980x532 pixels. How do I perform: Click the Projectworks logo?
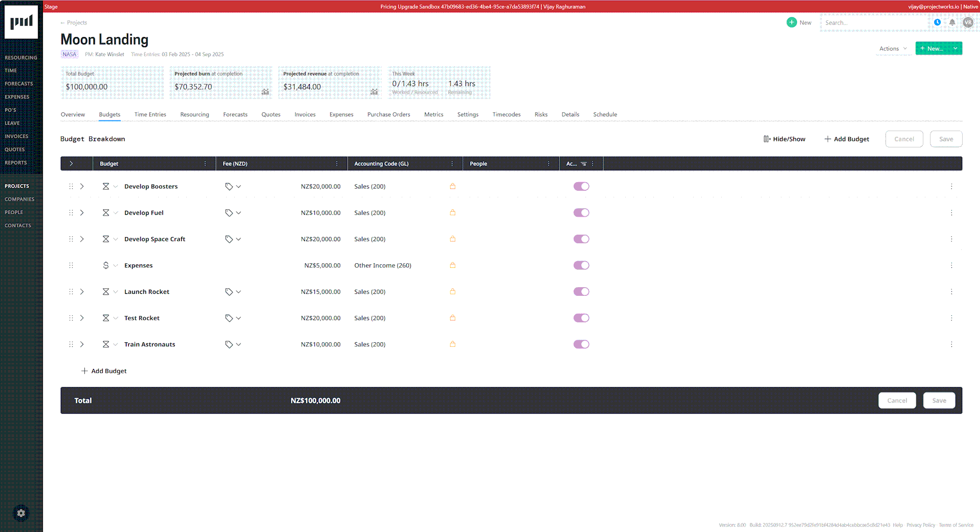[x=21, y=21]
